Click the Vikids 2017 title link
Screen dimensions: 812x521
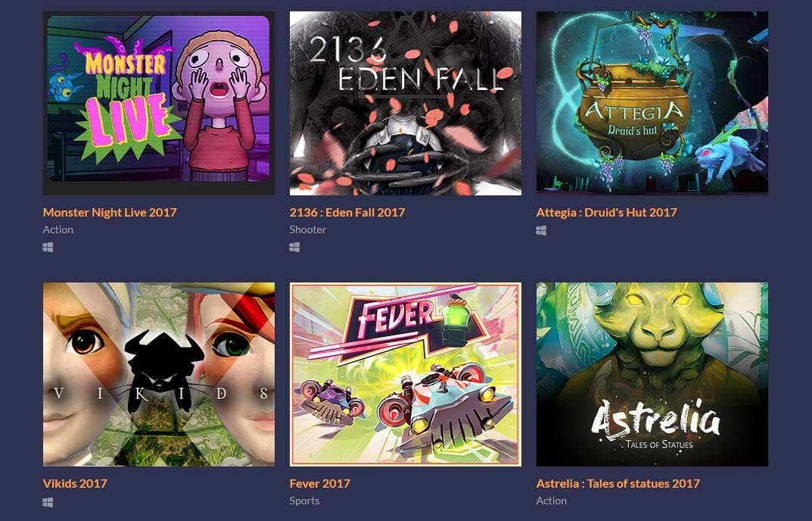tap(75, 484)
